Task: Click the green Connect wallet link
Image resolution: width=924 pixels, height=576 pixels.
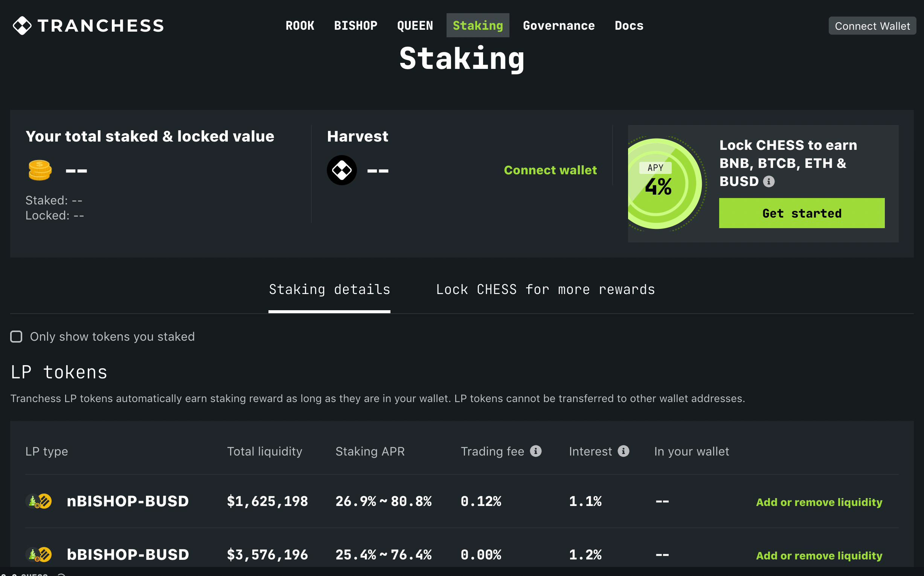Action: pyautogui.click(x=550, y=170)
